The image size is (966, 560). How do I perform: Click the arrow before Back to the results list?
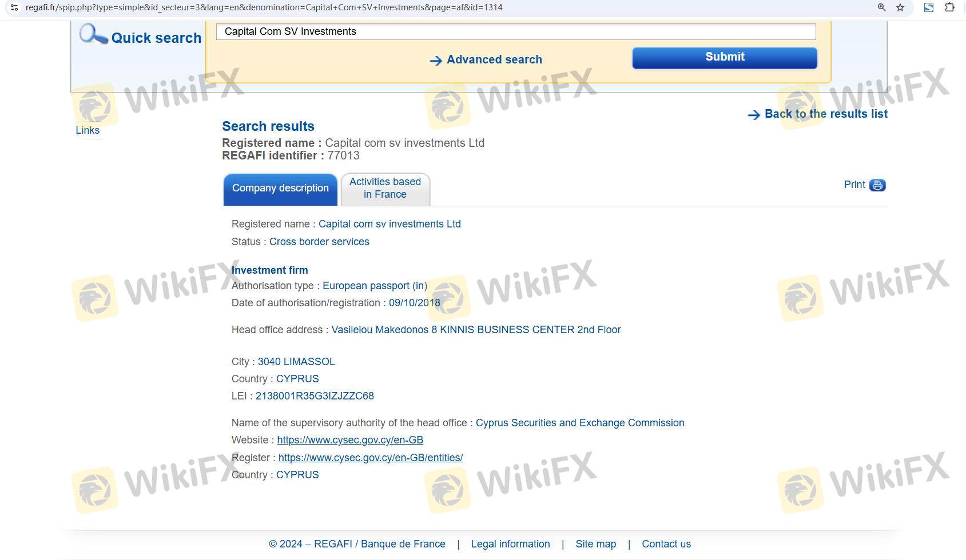click(x=754, y=115)
